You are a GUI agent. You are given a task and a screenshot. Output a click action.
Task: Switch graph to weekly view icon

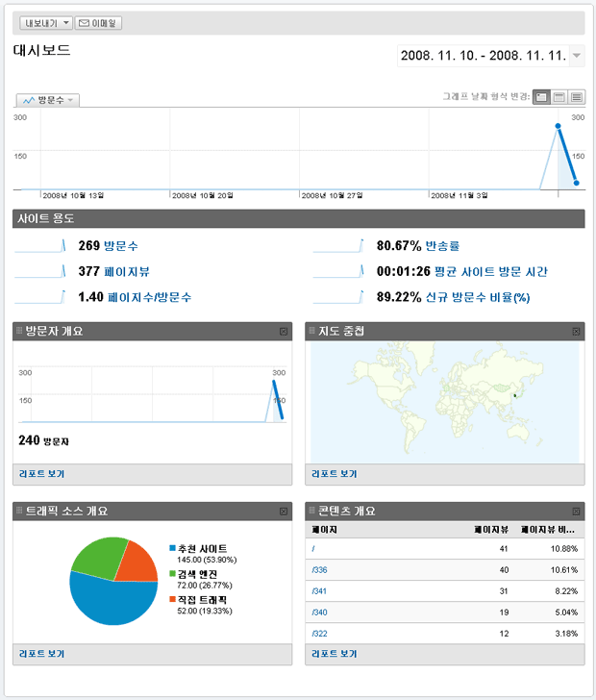click(559, 97)
